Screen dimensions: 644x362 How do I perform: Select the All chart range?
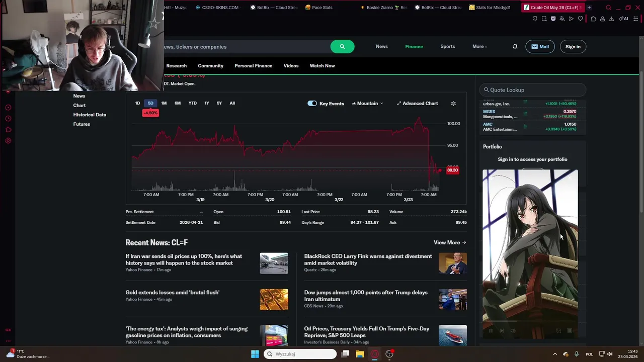pos(232,103)
